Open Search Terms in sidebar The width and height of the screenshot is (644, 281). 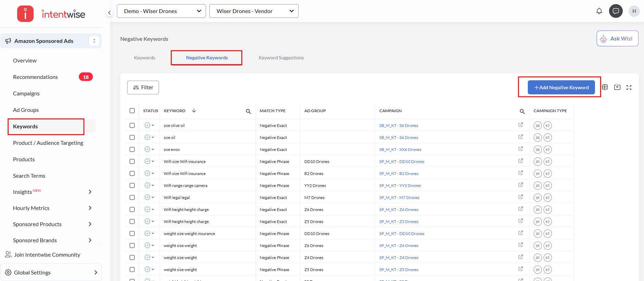[29, 176]
